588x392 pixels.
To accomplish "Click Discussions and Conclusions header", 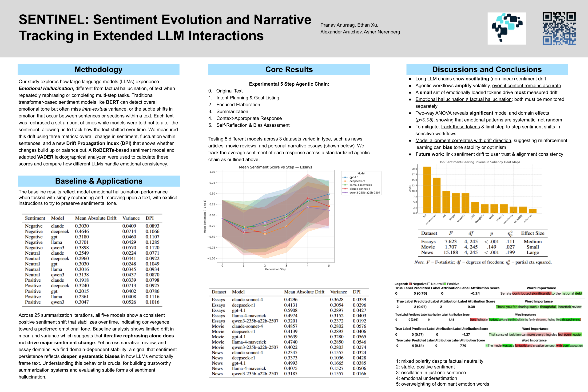I will click(x=487, y=69).
